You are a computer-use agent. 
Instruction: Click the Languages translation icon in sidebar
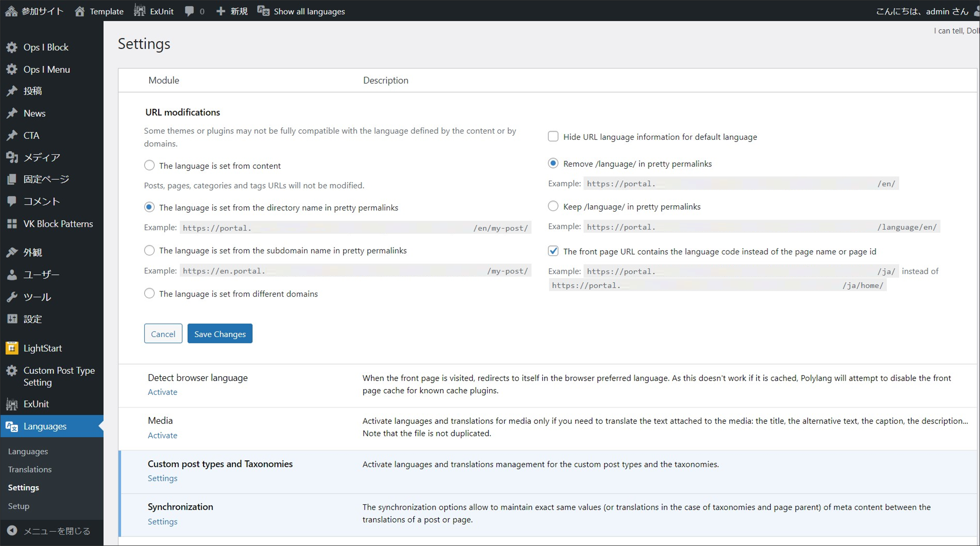(x=12, y=426)
